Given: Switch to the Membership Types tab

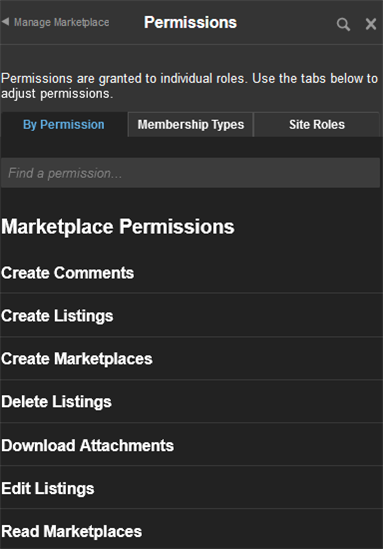Looking at the screenshot, I should coord(190,125).
